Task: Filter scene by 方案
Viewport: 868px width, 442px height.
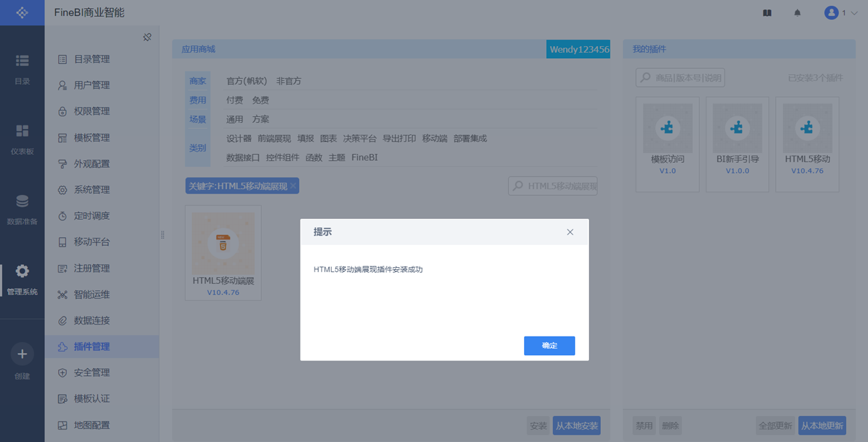Action: tap(260, 120)
